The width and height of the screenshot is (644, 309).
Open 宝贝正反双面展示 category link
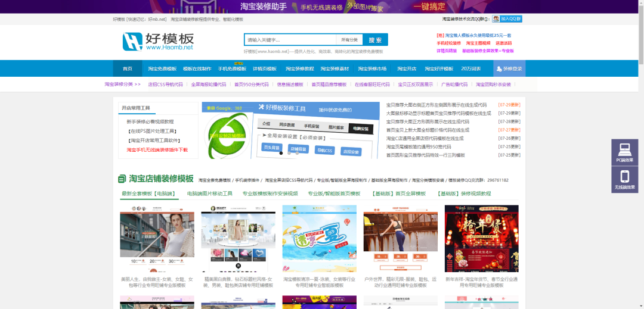click(416, 85)
